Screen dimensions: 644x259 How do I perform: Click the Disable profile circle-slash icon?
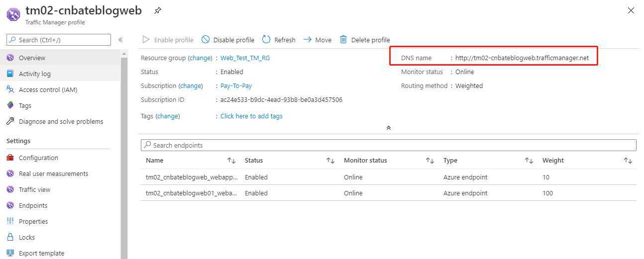pos(206,39)
